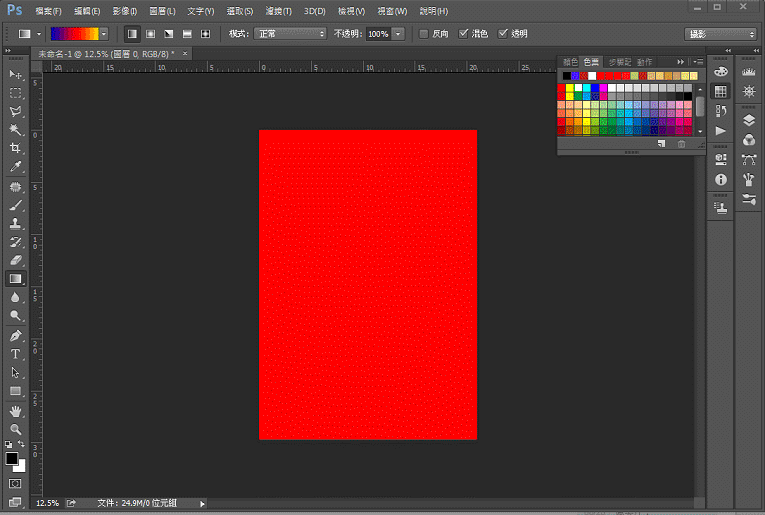This screenshot has height=515, width=765.
Task: Open the Swatches panel flyout menu
Action: [x=698, y=61]
